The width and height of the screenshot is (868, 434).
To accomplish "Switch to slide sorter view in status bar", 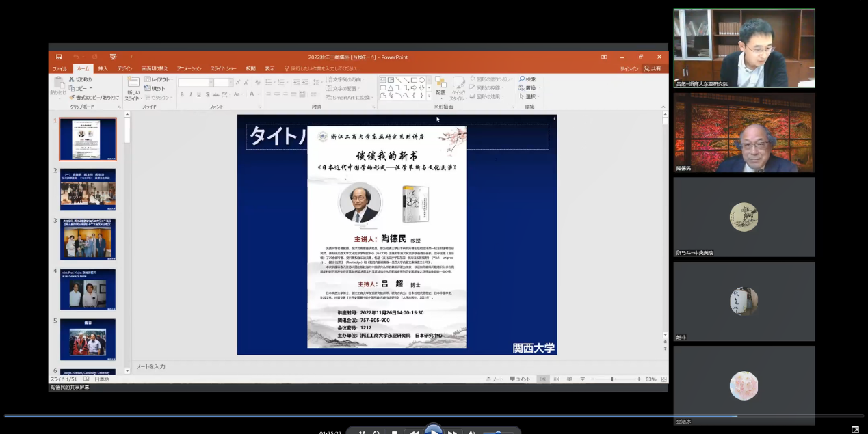I will tap(556, 379).
